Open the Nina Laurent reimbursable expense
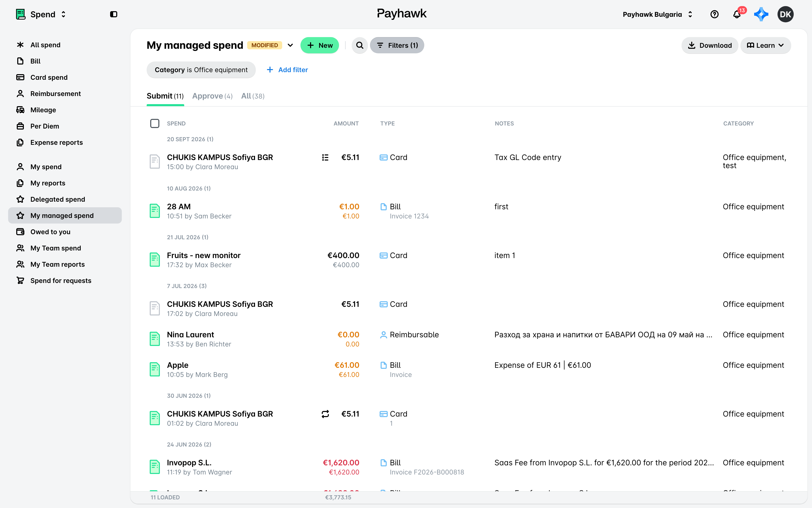Screen dimensions: 812x508 [x=469, y=339]
